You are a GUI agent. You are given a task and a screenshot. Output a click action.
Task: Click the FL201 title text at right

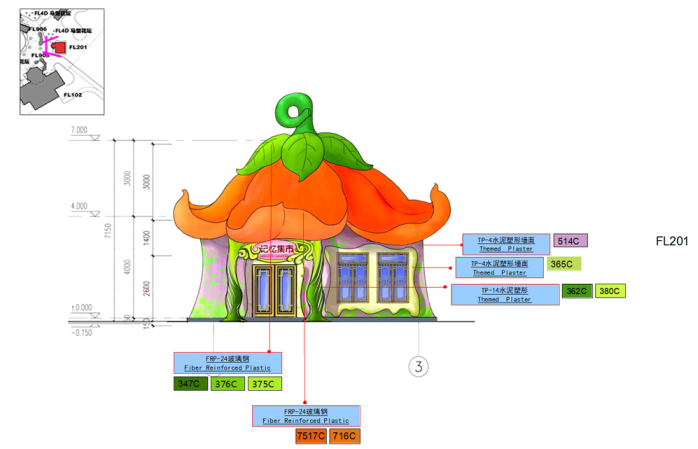coord(672,241)
